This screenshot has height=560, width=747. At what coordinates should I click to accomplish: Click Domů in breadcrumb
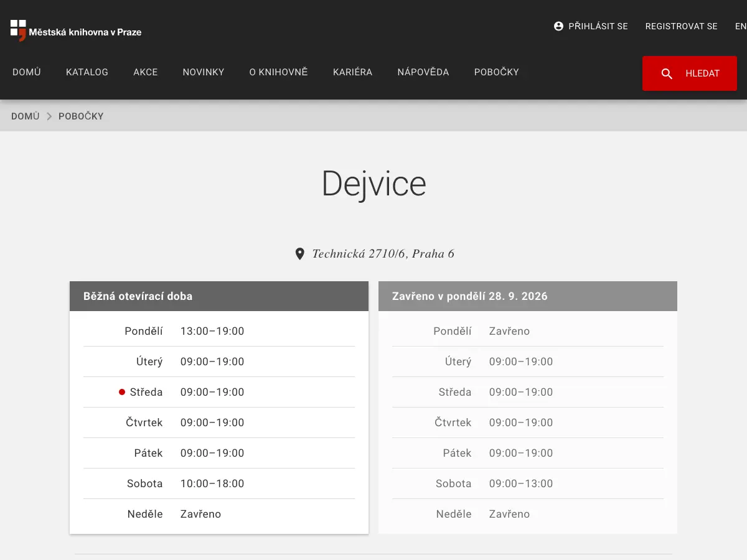tap(26, 116)
